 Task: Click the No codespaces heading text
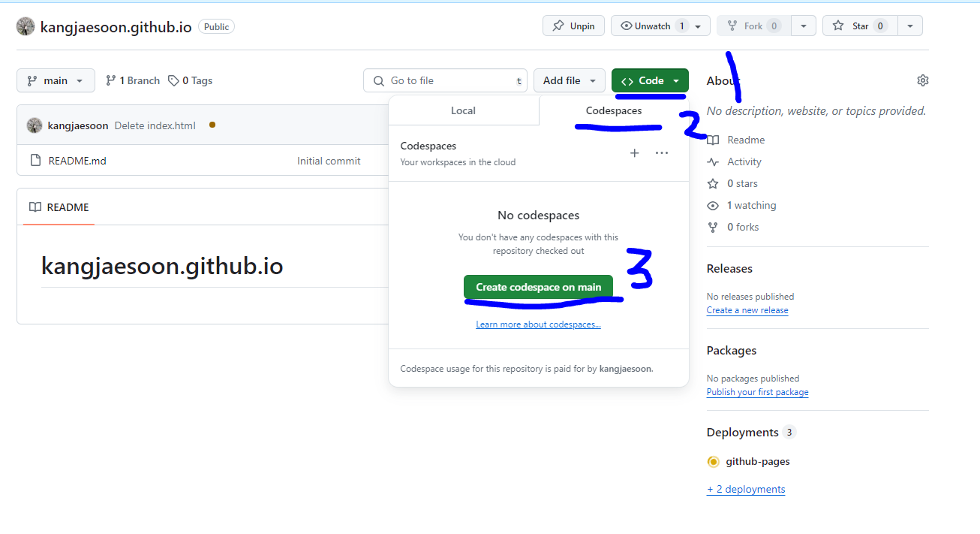(x=539, y=216)
